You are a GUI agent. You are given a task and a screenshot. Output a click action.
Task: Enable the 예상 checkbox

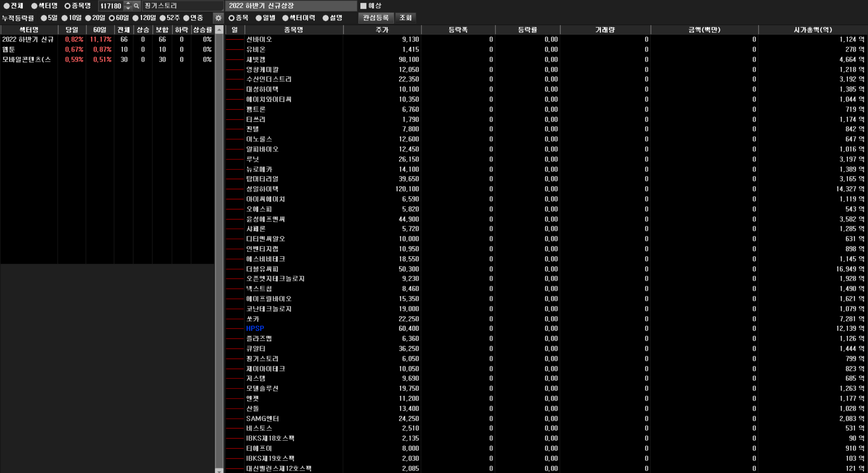tap(363, 6)
